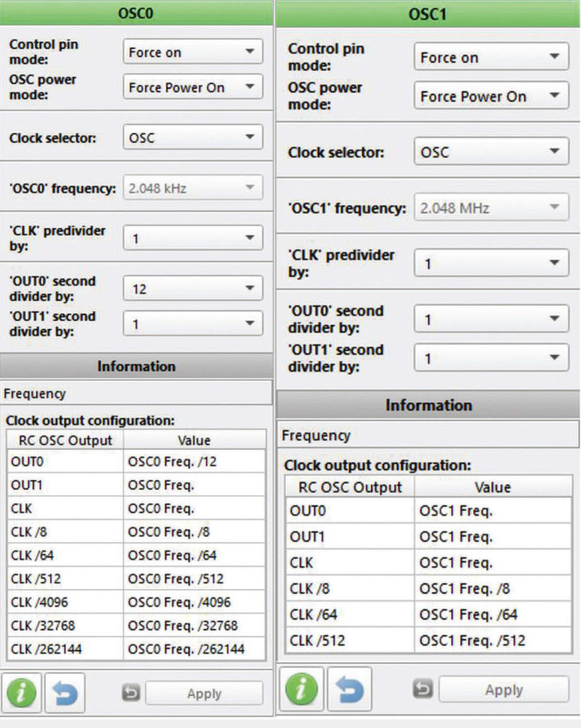Click the Apply button in OSC0 panel
Viewport: 581px width, 728px height.
tap(204, 693)
